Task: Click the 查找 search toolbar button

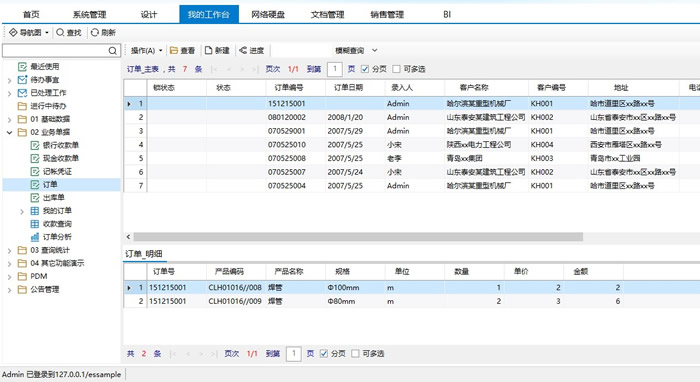Action: coord(69,33)
